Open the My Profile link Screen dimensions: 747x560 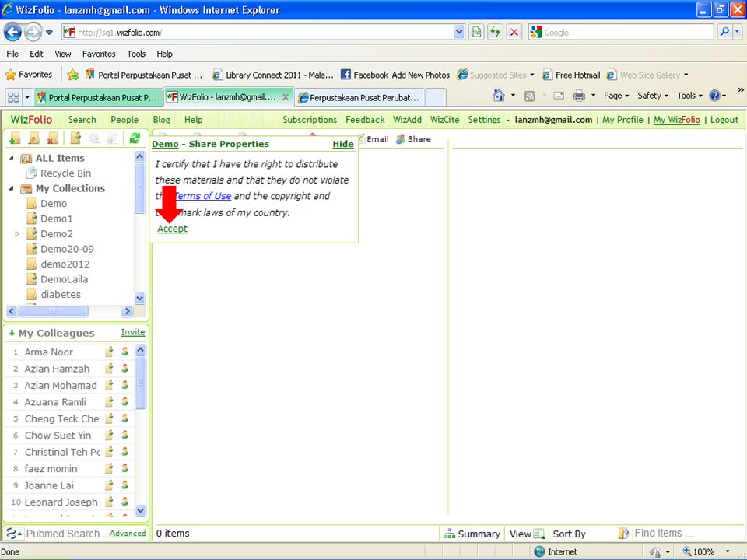(x=622, y=120)
